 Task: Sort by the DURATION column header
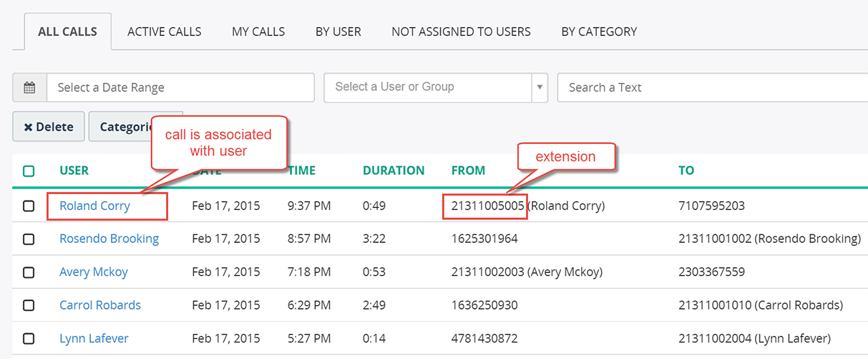click(x=394, y=171)
